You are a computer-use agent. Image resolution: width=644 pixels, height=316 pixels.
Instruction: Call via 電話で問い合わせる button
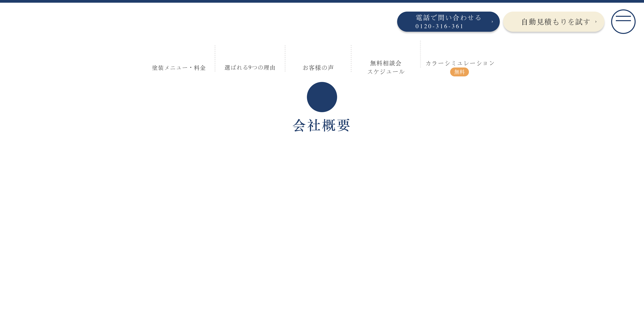tap(448, 21)
